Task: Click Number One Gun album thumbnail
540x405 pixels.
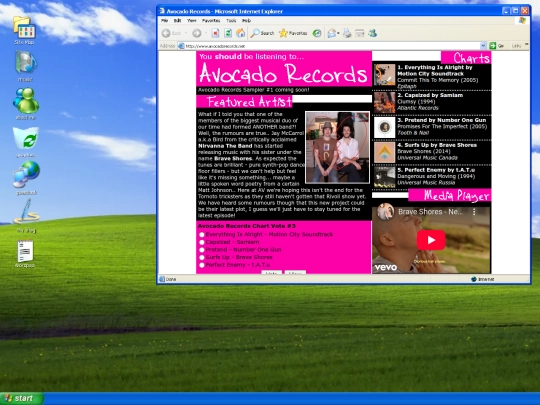Action: coord(384,127)
